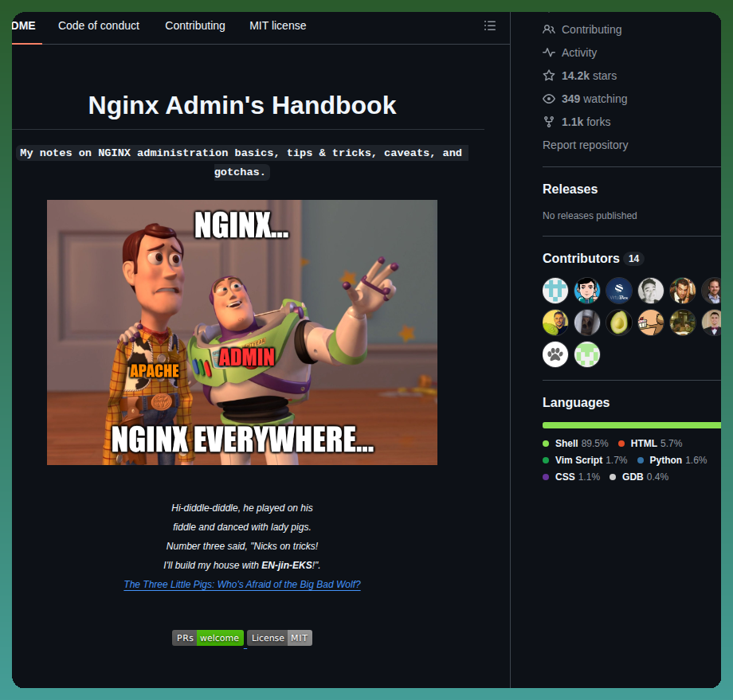This screenshot has width=733, height=700.
Task: Click the fork icon beside 1.1k forks
Action: (x=549, y=122)
